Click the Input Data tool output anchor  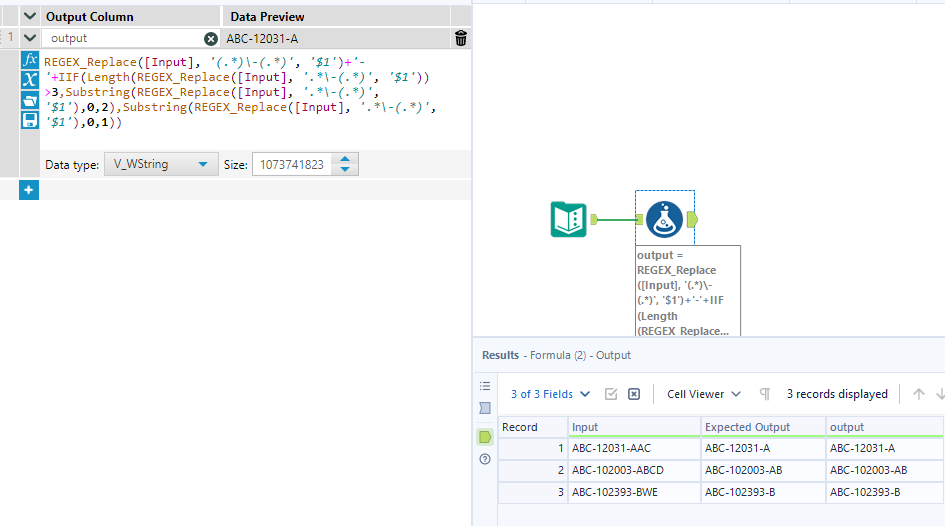point(594,219)
